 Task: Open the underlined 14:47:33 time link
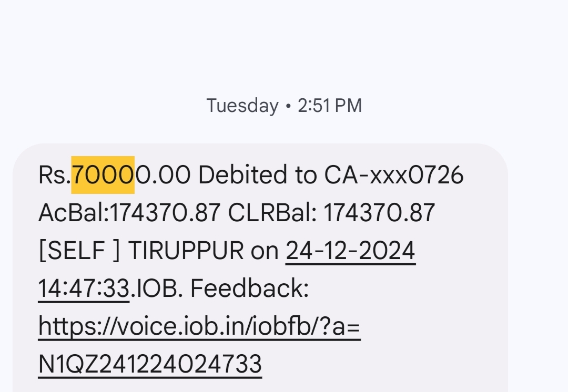click(x=84, y=288)
